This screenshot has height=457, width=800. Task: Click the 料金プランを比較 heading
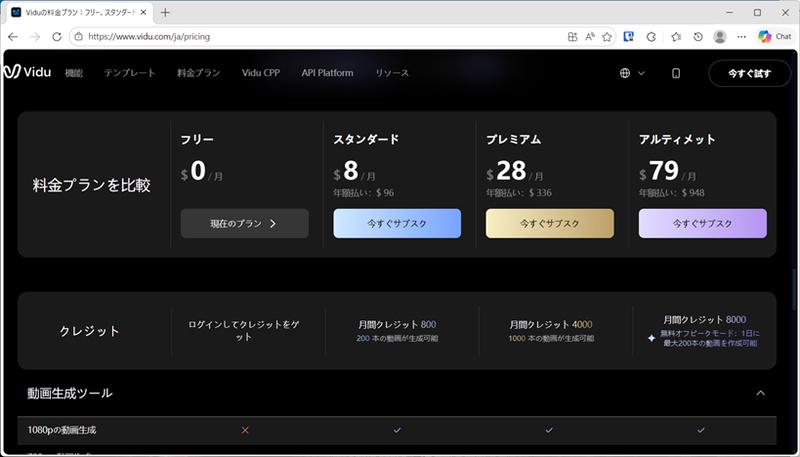pos(91,185)
